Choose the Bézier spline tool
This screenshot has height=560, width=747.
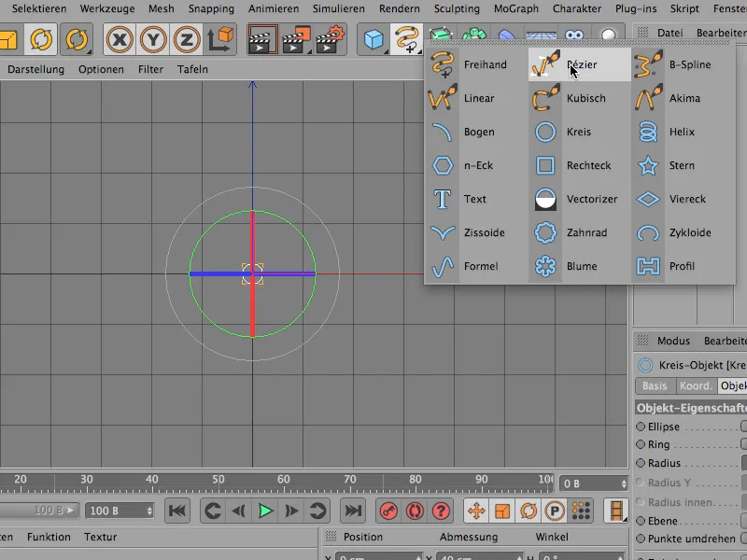tap(579, 64)
